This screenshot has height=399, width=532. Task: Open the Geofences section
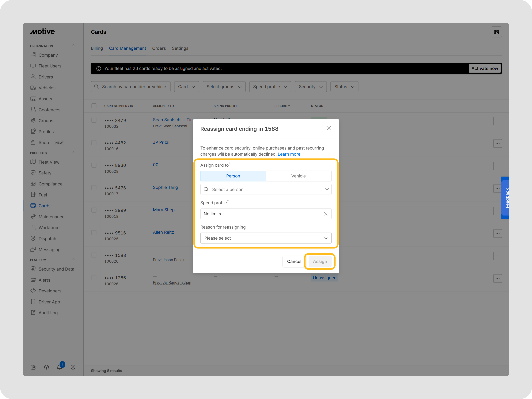(49, 110)
